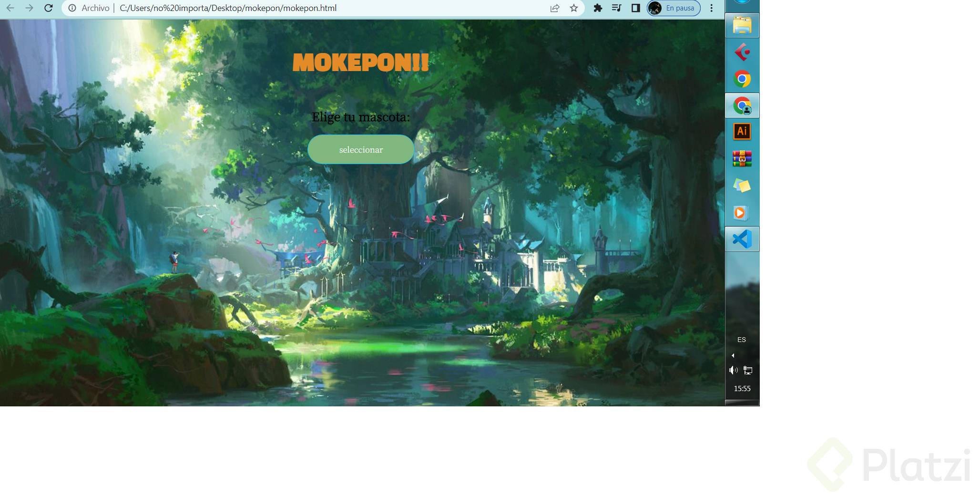Show hidden system tray icons
980x497 pixels.
pyautogui.click(x=733, y=355)
